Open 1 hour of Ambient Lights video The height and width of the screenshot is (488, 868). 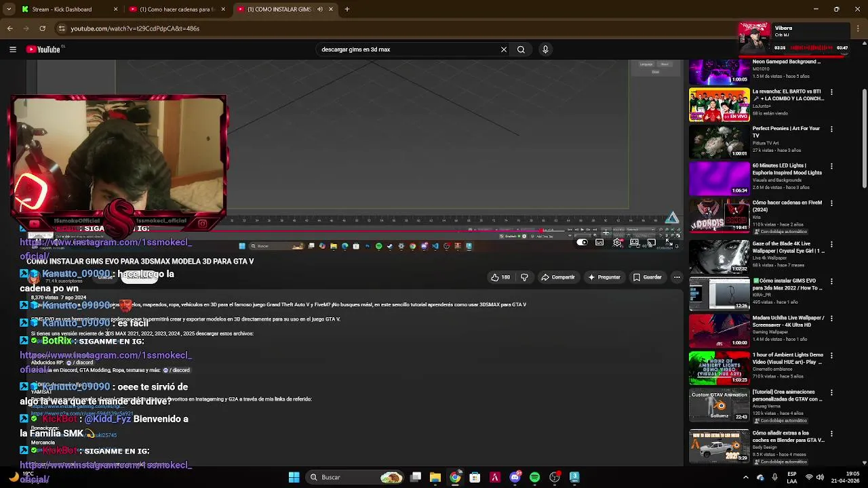pyautogui.click(x=719, y=368)
